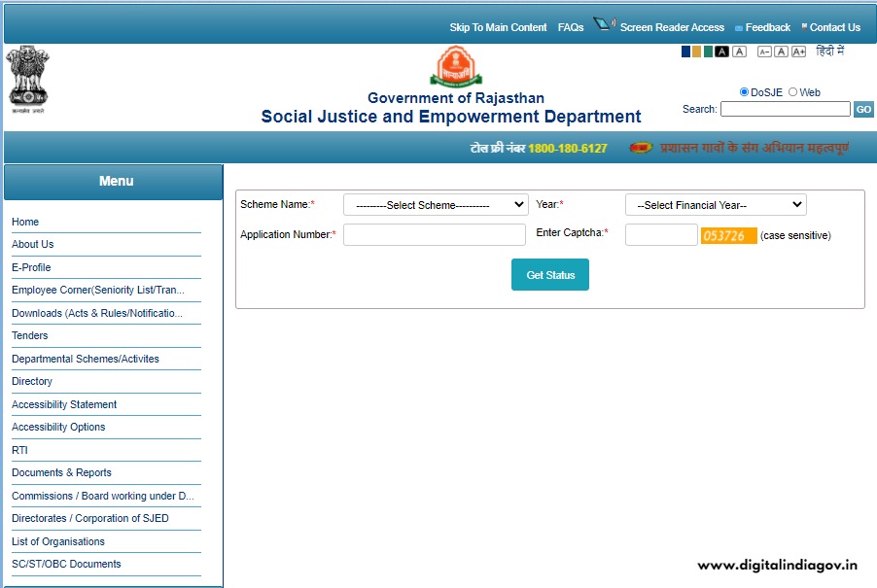Select the DoSJE search radio button
The height and width of the screenshot is (588, 877).
click(x=744, y=92)
